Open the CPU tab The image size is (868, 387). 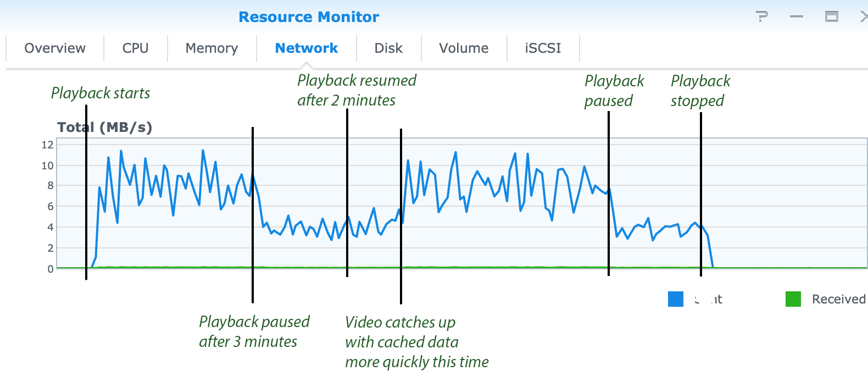(135, 48)
